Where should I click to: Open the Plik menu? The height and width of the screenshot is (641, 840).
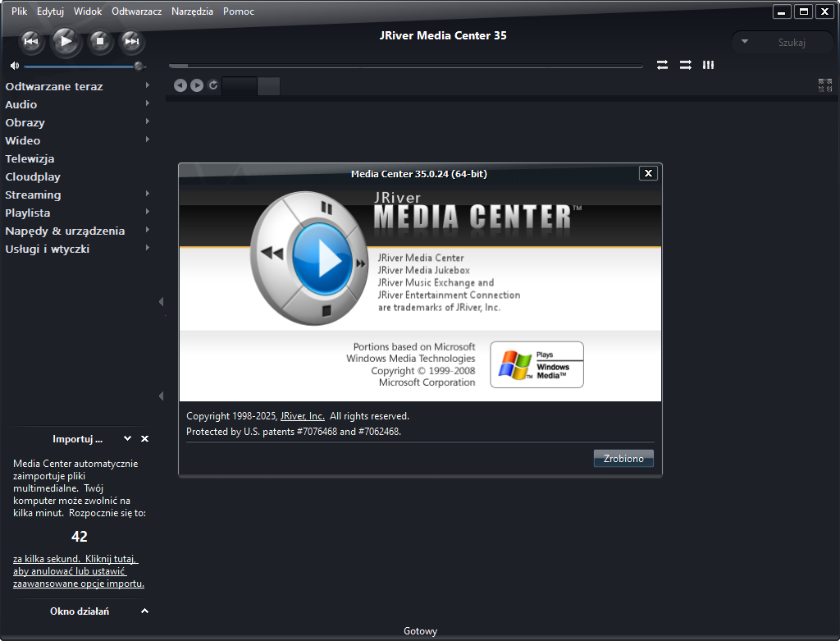pos(20,11)
